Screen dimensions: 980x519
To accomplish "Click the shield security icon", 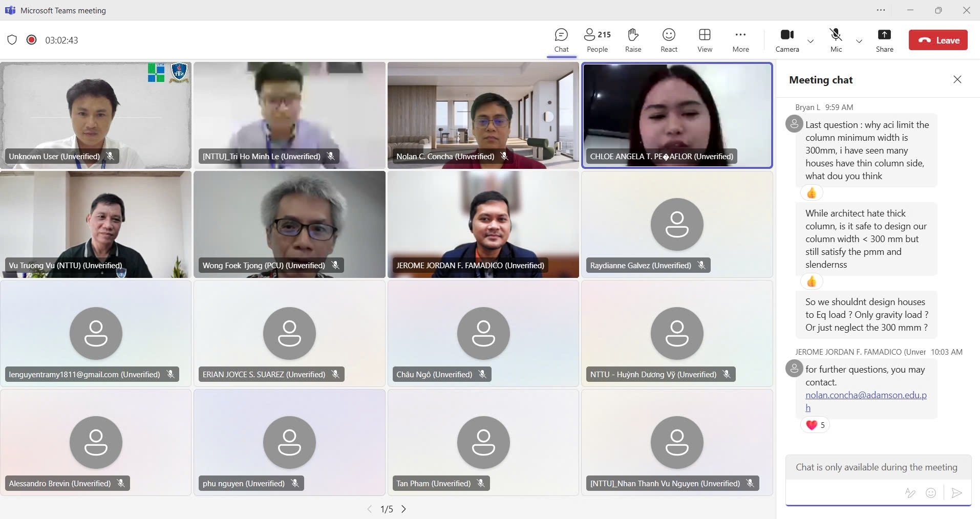I will coord(12,40).
